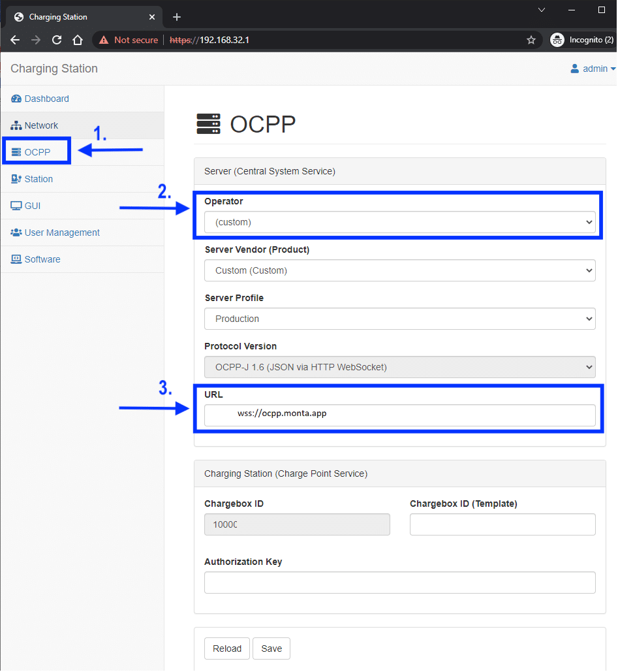The image size is (618, 672).
Task: Go to the Station sidebar page
Action: (x=39, y=179)
